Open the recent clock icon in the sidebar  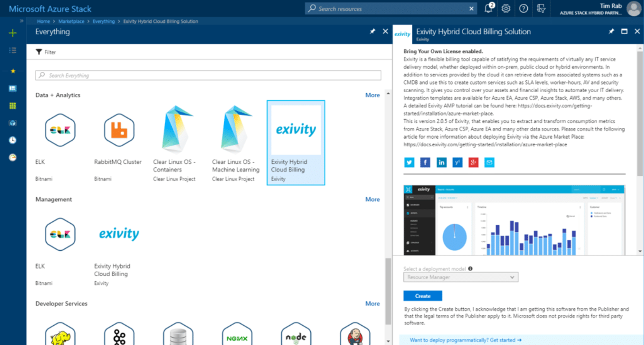[13, 140]
